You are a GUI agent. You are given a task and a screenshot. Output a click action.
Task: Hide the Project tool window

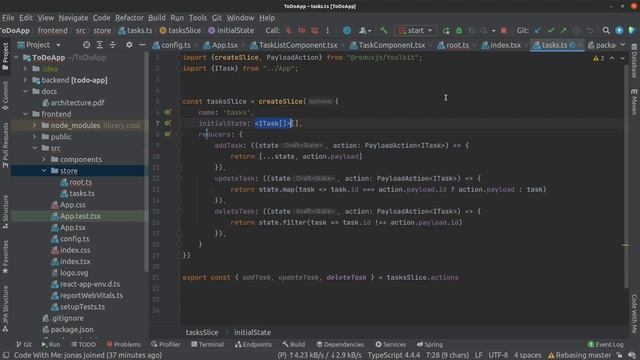pos(142,45)
